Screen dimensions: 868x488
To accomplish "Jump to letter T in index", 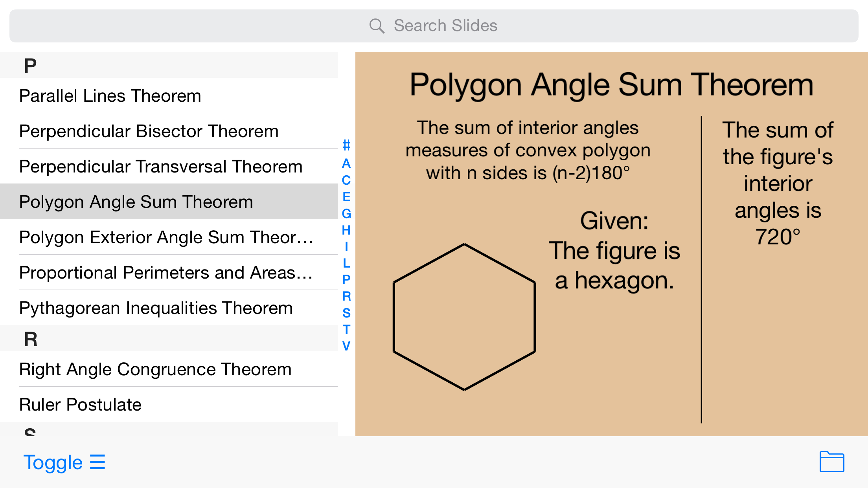I will tap(346, 329).
